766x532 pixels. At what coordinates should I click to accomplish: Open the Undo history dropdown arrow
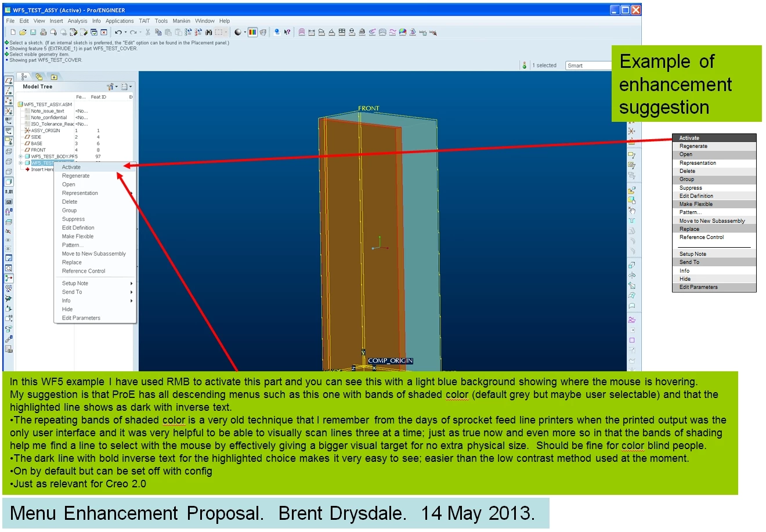point(125,32)
